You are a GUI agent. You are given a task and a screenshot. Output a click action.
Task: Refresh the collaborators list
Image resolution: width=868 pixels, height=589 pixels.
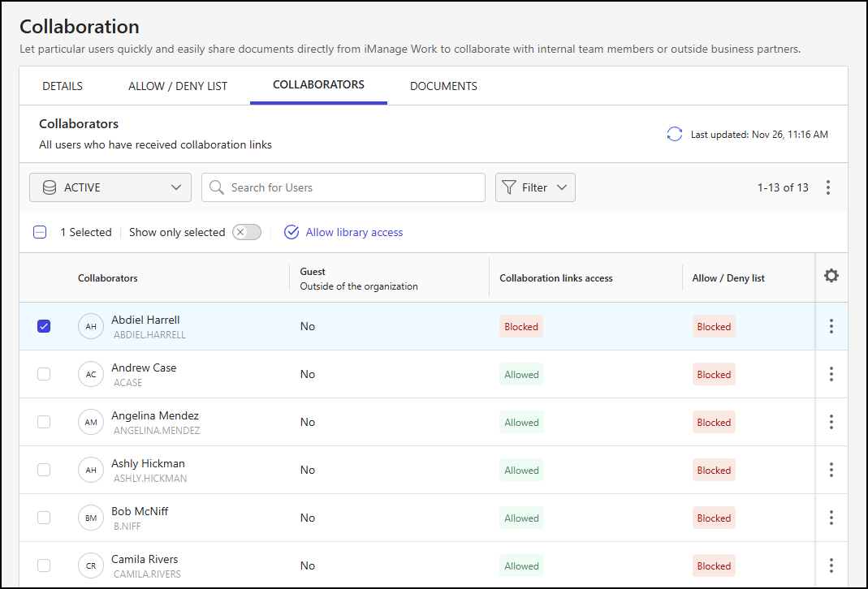tap(674, 134)
